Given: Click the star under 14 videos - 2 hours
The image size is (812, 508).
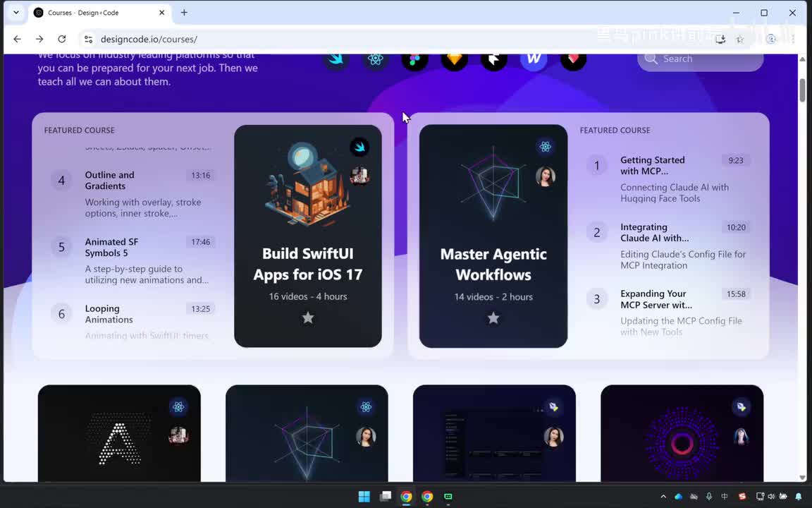Looking at the screenshot, I should (493, 317).
